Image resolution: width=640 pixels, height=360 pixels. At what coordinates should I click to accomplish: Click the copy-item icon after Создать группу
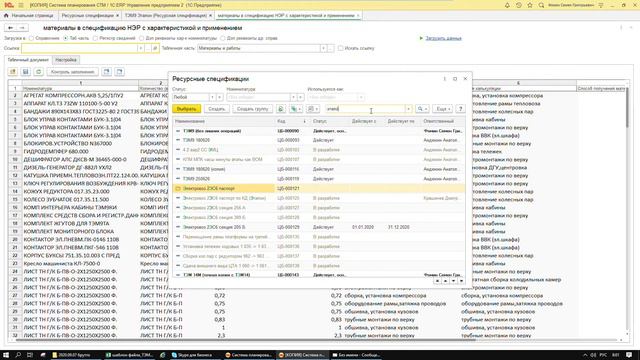coord(281,109)
